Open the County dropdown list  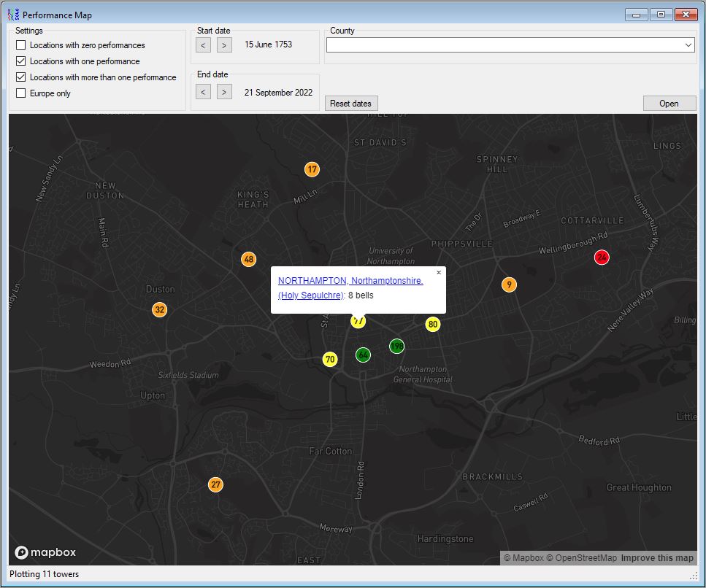click(688, 45)
